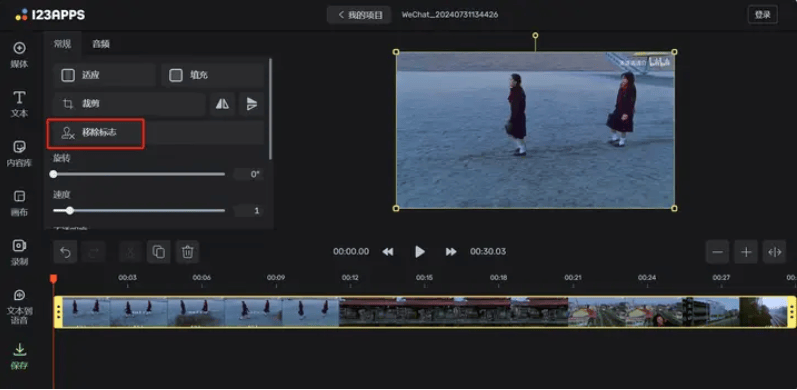Viewport: 797px width, 390px height.
Task: Flip the video vertically
Action: [x=252, y=104]
